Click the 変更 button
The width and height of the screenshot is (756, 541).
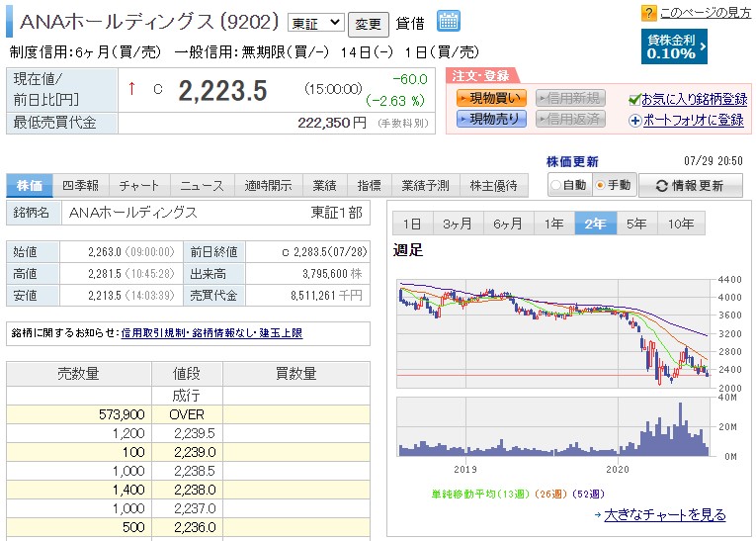369,24
